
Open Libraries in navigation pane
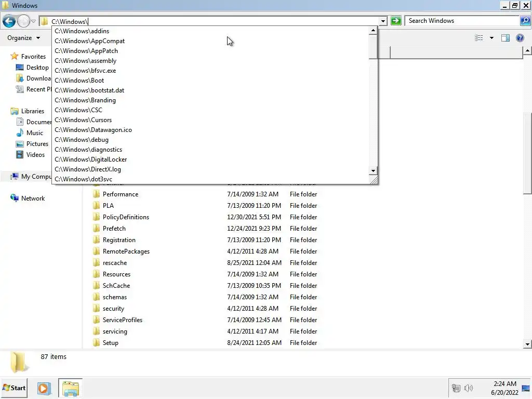pos(28,111)
